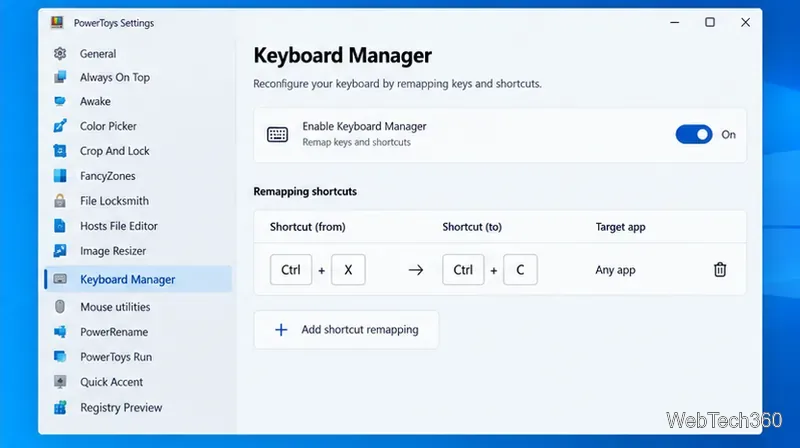Click the Shortcut (from) column header
This screenshot has width=800, height=448.
click(308, 227)
